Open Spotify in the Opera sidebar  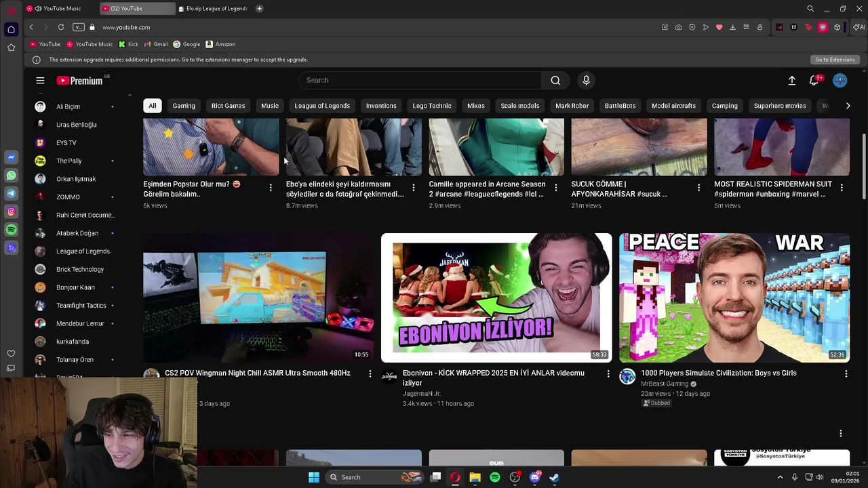[x=11, y=230]
